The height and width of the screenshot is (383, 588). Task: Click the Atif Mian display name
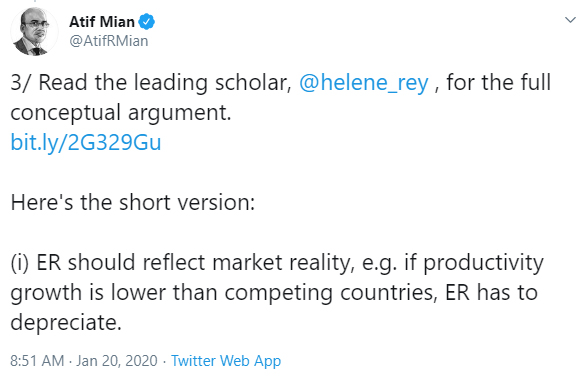coord(102,22)
